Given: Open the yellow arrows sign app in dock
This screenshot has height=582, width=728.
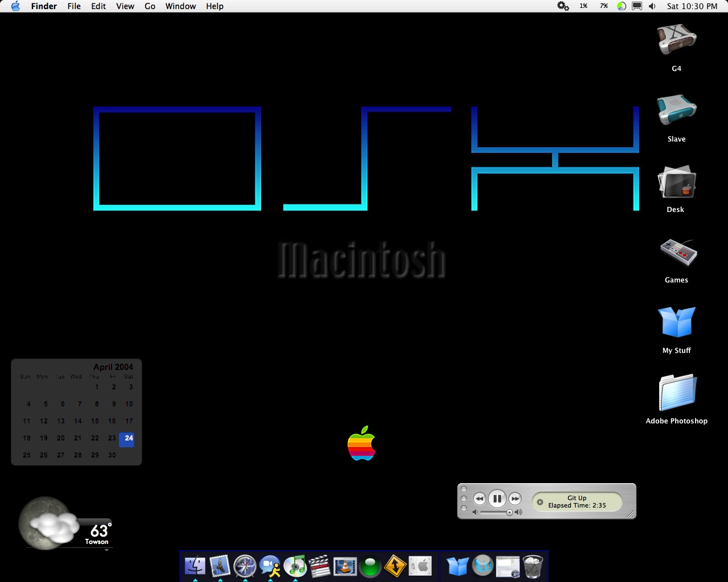Looking at the screenshot, I should point(395,566).
